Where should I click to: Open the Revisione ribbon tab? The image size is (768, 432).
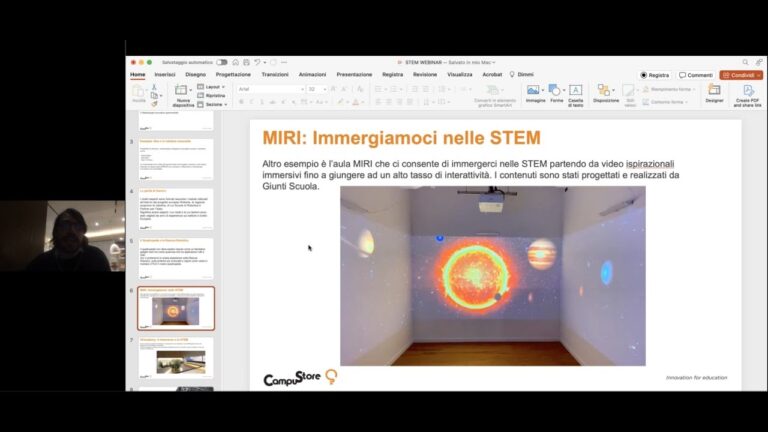[425, 74]
